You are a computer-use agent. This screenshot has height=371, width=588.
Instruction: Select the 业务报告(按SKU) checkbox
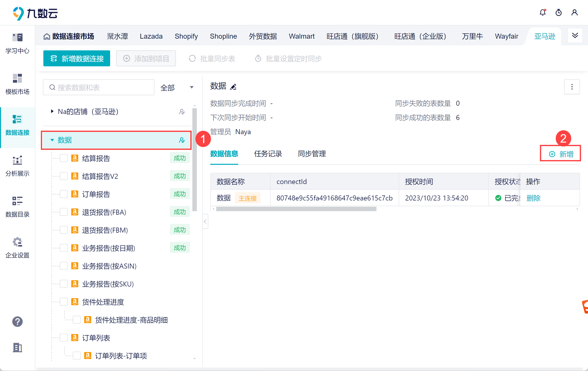point(64,284)
